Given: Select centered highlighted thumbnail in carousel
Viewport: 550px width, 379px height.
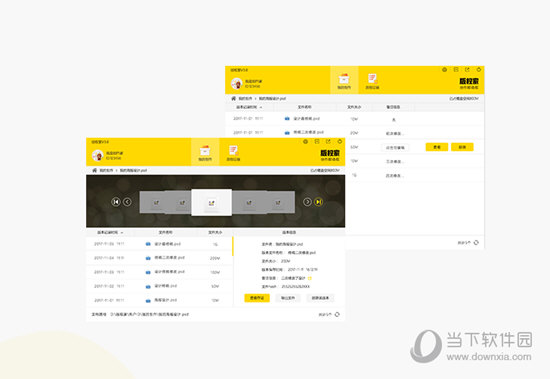Looking at the screenshot, I should (212, 202).
